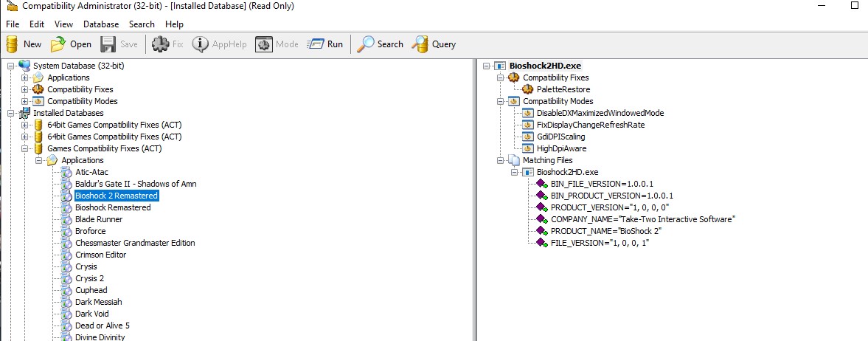Open the Help menu
This screenshot has width=868, height=341.
coord(174,24)
